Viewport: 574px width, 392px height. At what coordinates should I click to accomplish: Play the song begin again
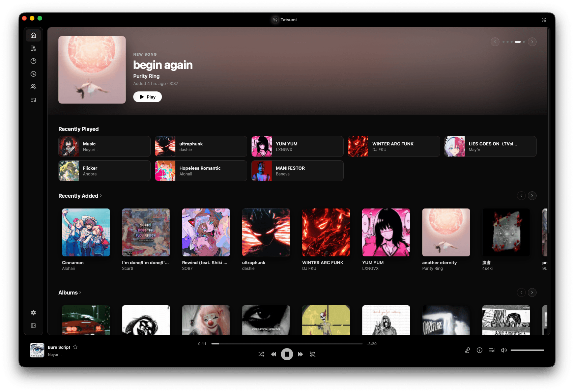click(147, 97)
